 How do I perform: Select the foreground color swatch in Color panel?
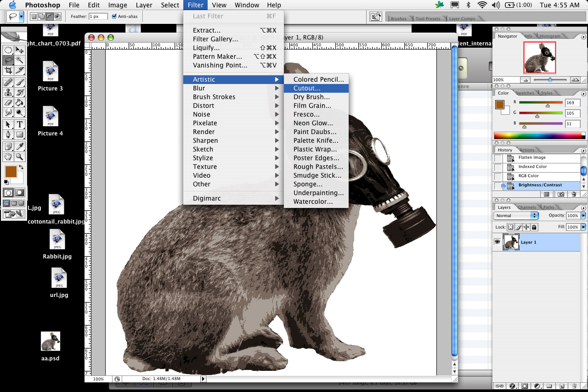click(500, 105)
